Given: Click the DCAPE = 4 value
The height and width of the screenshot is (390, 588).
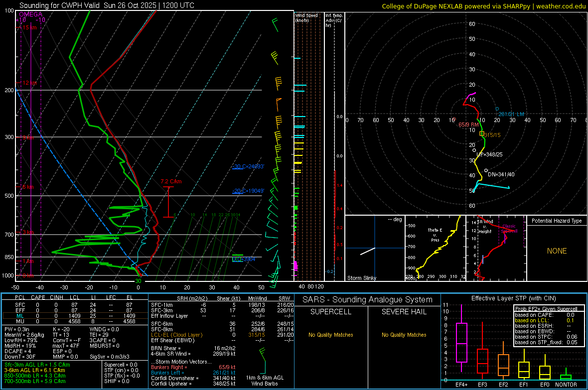Looking at the screenshot, I should [x=18, y=351].
